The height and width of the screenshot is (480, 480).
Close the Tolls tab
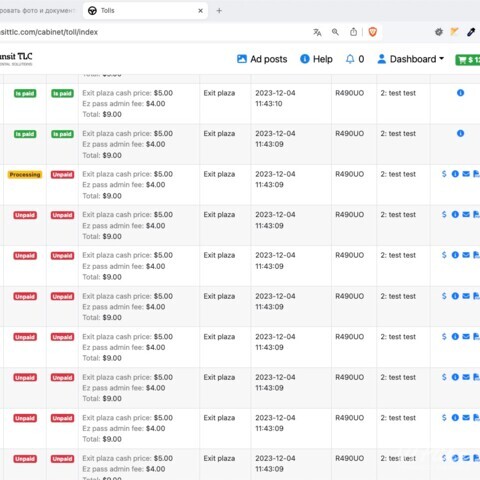[200, 11]
